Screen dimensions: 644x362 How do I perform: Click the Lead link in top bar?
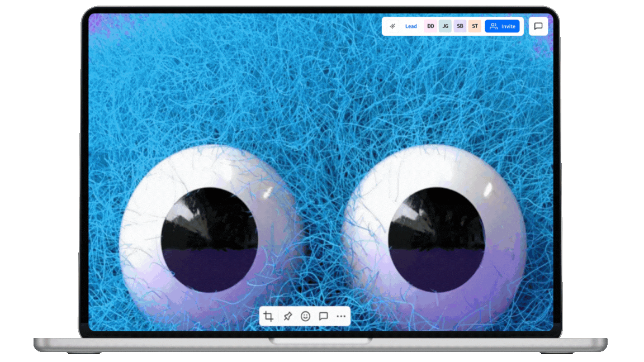(411, 26)
